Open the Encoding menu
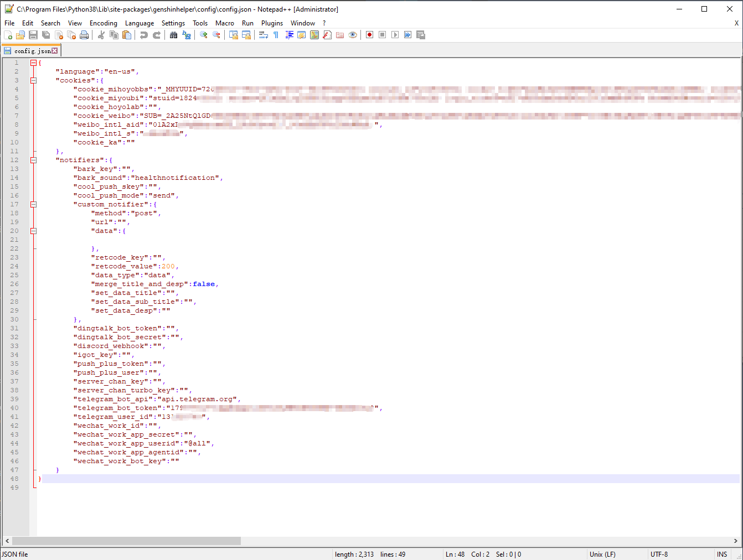Screen dimensions: 743x560 [x=103, y=23]
